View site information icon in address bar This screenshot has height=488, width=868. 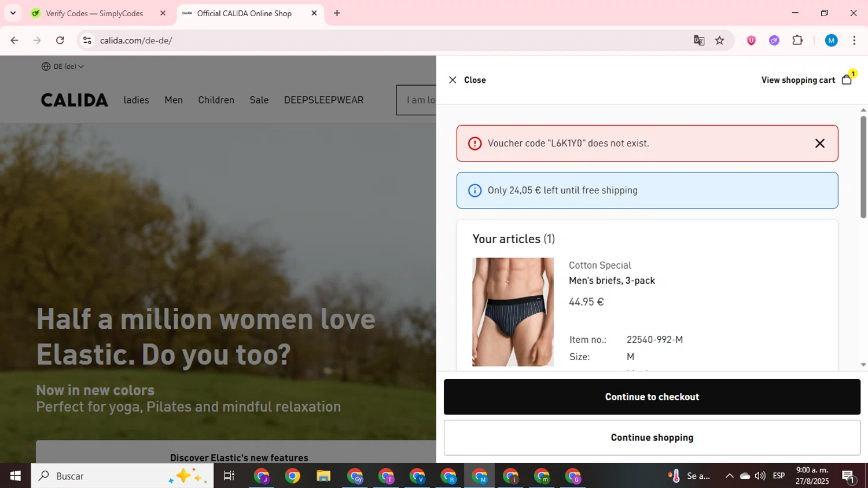[x=87, y=41]
